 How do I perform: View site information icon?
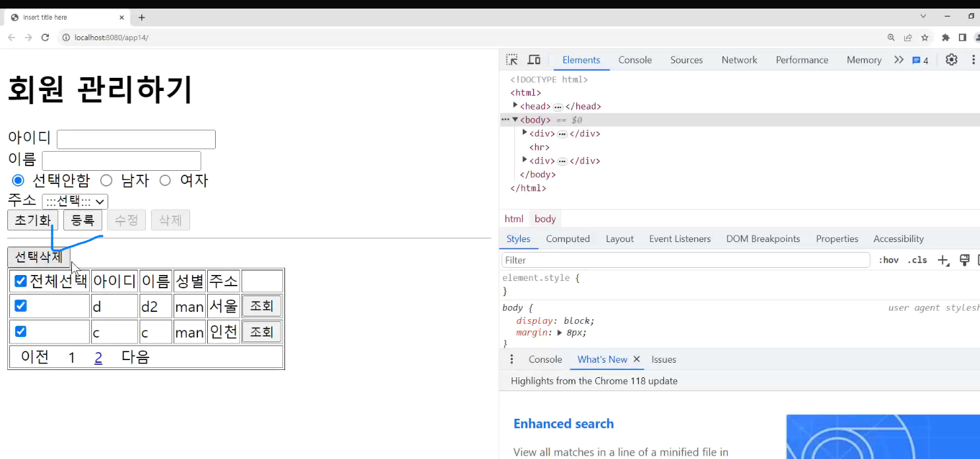pos(66,38)
